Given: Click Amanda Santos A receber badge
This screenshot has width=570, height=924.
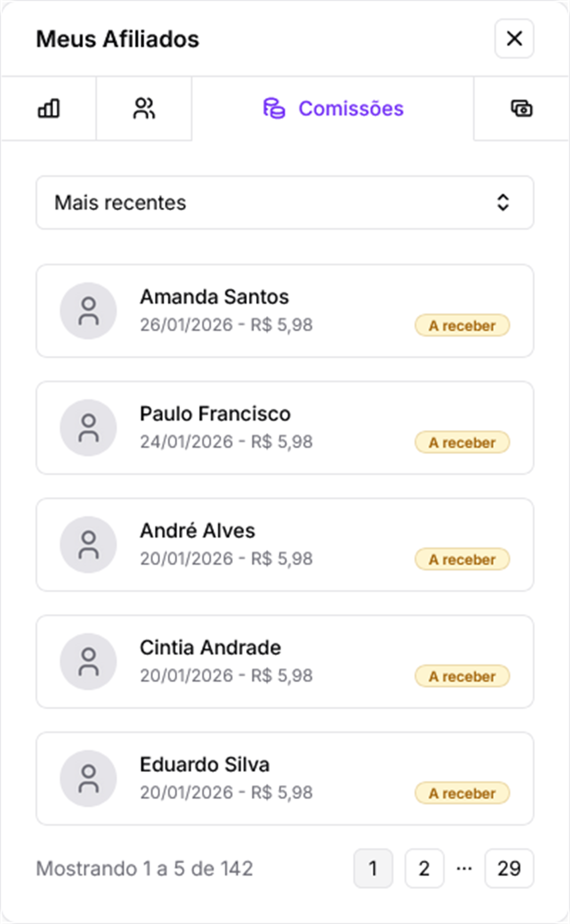Looking at the screenshot, I should 462,326.
